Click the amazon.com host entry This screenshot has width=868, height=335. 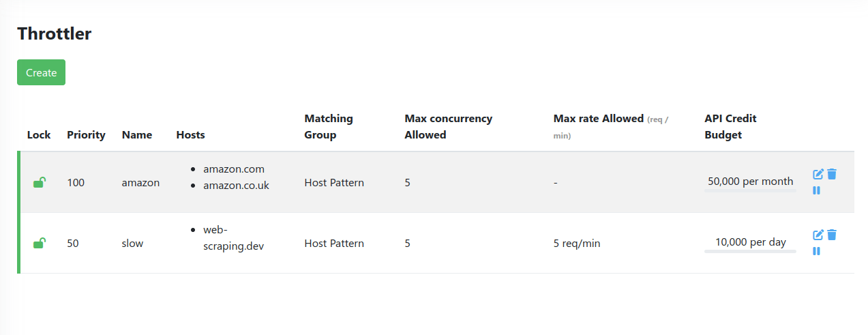click(x=233, y=169)
